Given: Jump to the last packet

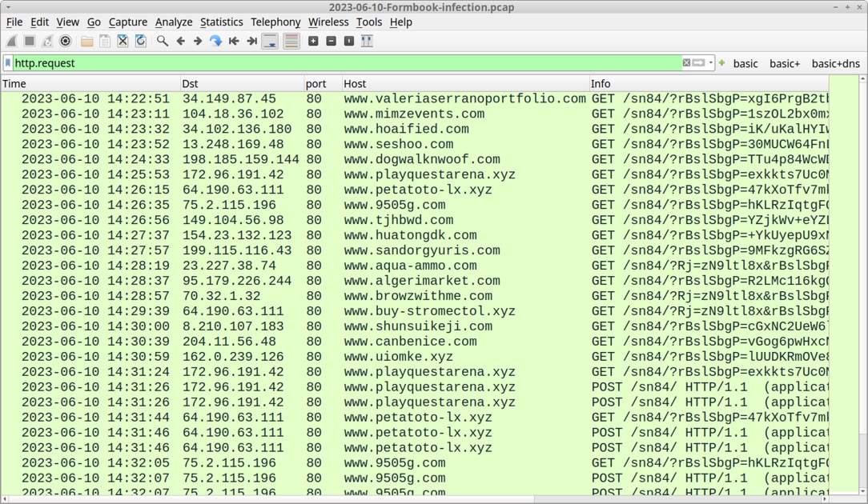Looking at the screenshot, I should tap(251, 41).
